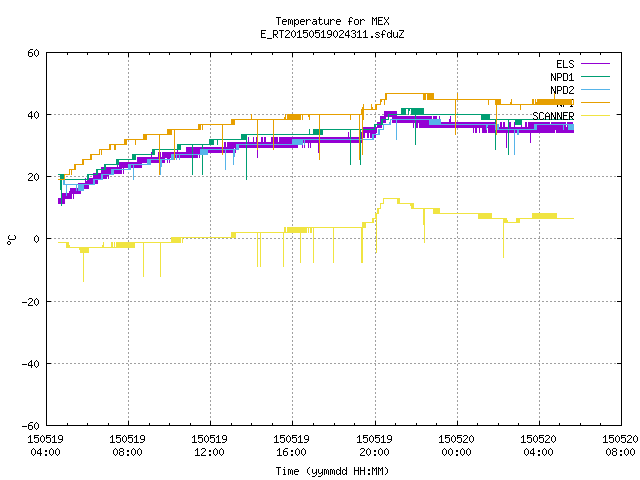Click the x-axis tick 150519 16:00
This screenshot has width=640, height=480.
[x=291, y=446]
